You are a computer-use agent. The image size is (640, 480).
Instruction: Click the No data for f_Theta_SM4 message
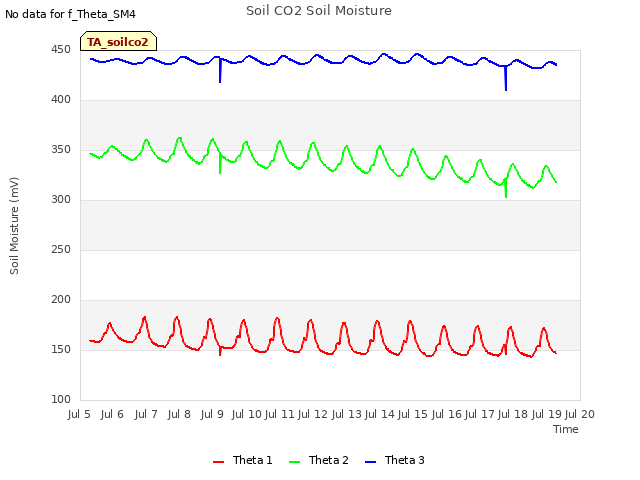pyautogui.click(x=70, y=14)
